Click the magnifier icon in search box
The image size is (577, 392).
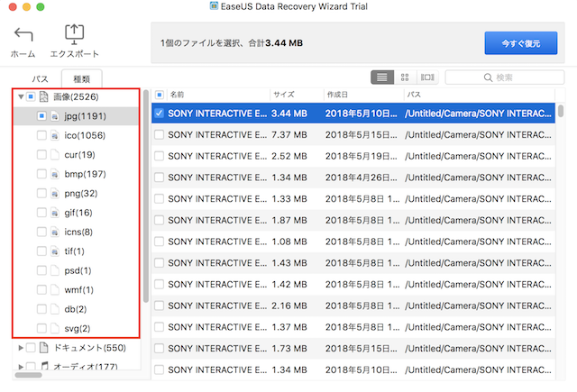488,77
